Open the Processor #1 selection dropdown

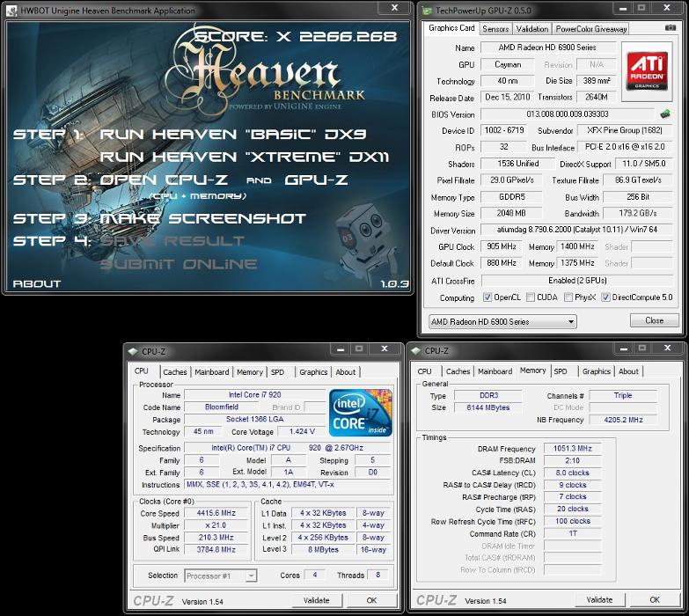(221, 576)
